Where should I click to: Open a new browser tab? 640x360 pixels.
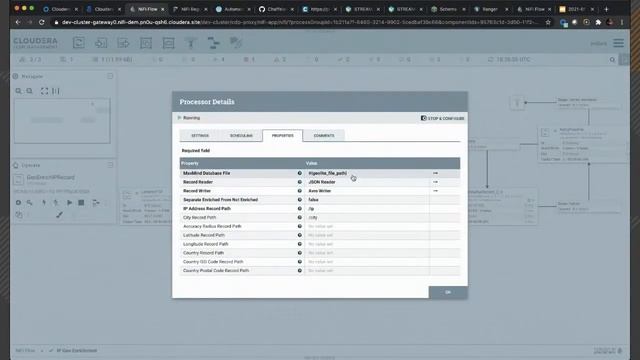(607, 9)
